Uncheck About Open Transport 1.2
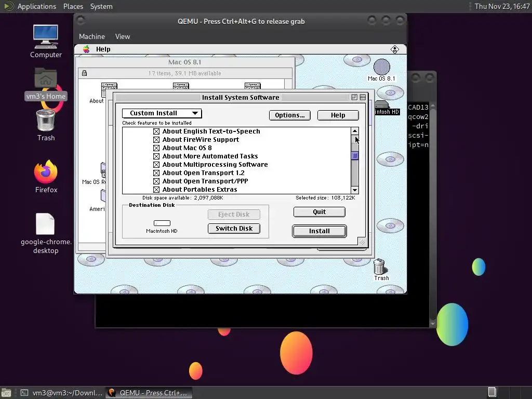 tap(156, 172)
